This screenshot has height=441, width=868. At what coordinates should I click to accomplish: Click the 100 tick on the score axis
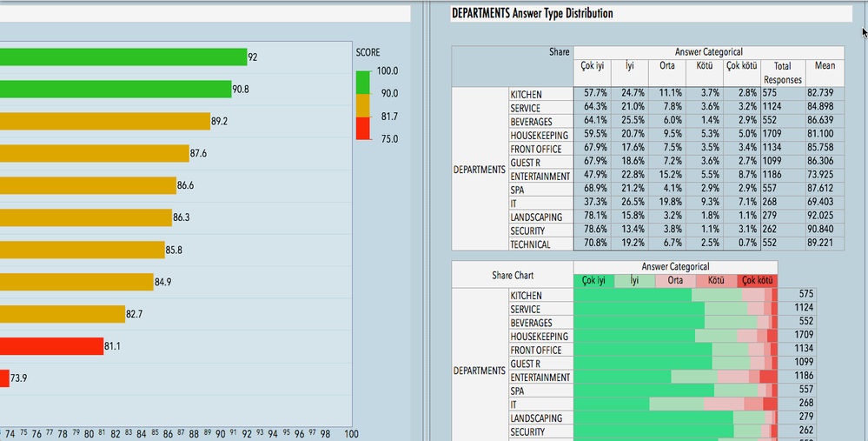[351, 434]
